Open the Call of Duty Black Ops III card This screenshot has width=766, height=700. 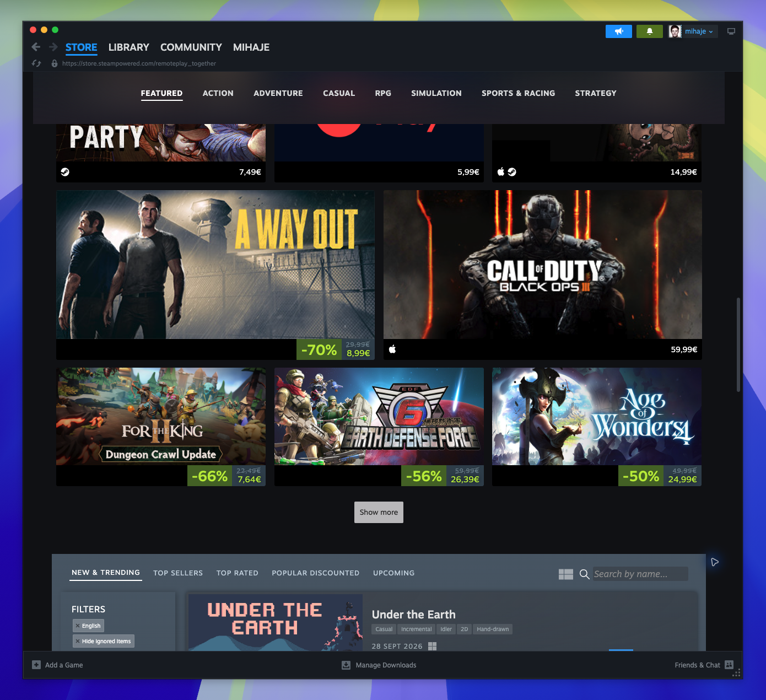pos(543,275)
